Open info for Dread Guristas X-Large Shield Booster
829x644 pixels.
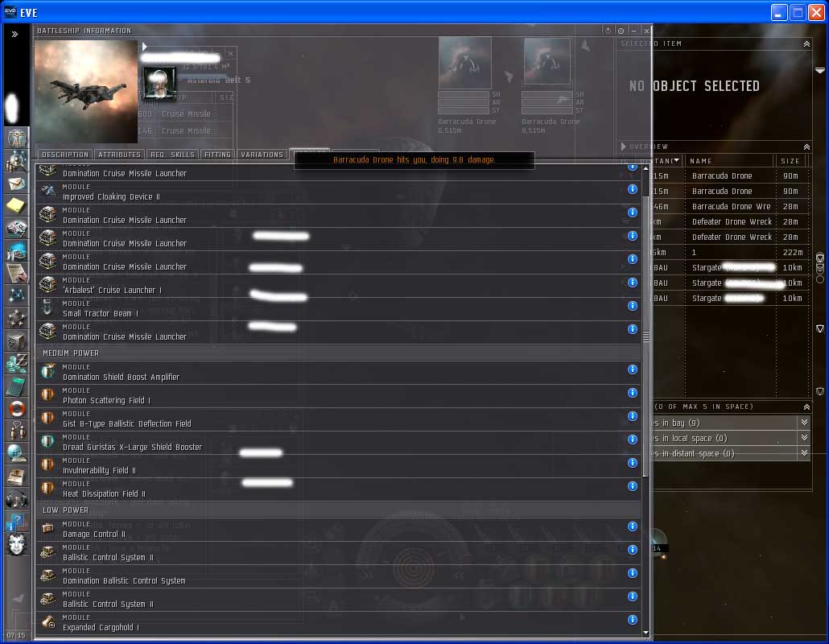633,440
